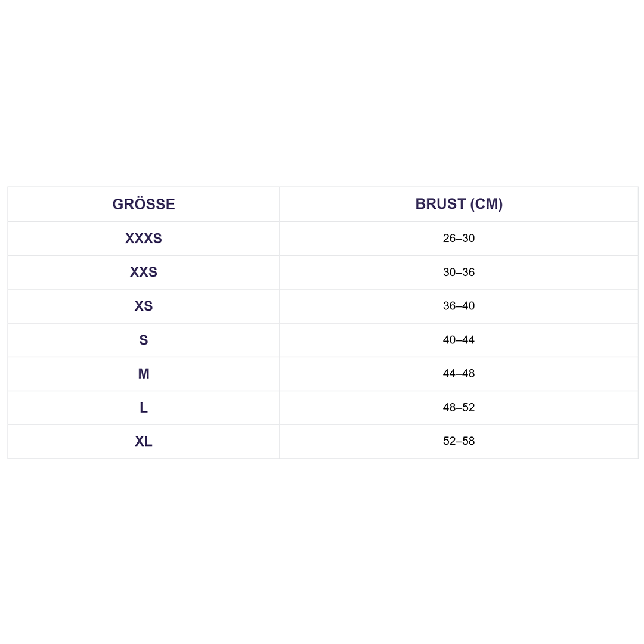Select the XXXS size cell
644x644 pixels.
click(x=144, y=239)
